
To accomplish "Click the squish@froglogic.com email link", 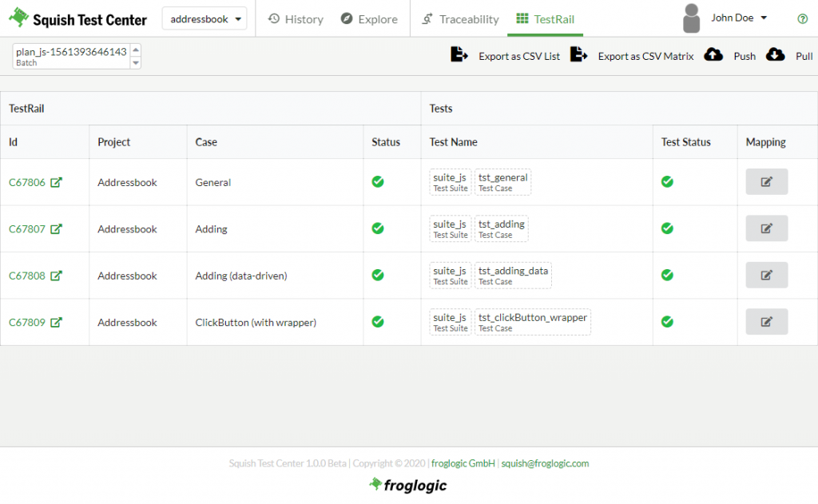I will click(x=545, y=463).
